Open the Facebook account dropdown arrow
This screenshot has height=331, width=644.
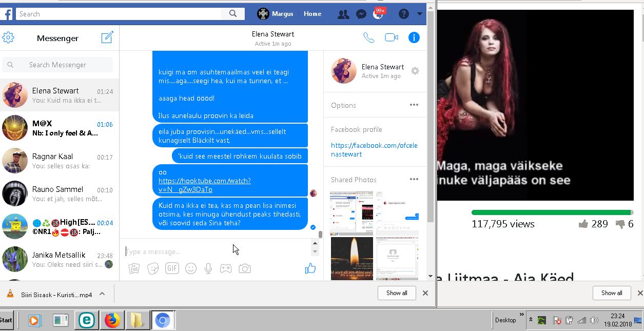click(420, 14)
